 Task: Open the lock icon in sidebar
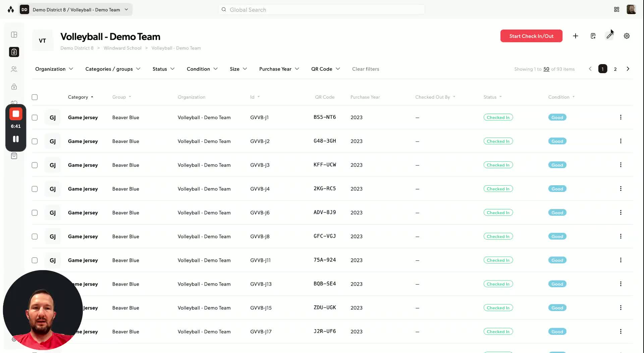point(14,87)
